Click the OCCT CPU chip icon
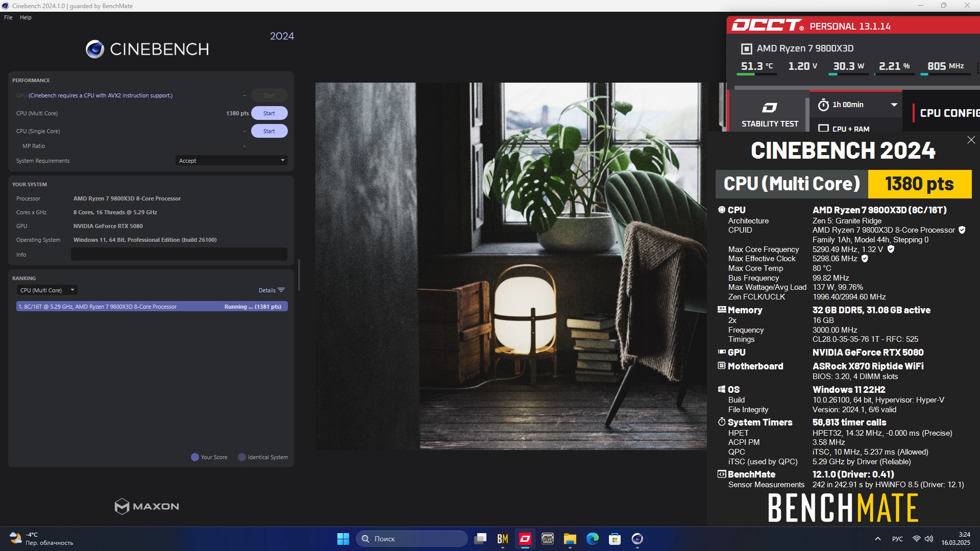This screenshot has width=980, height=551. 746,48
